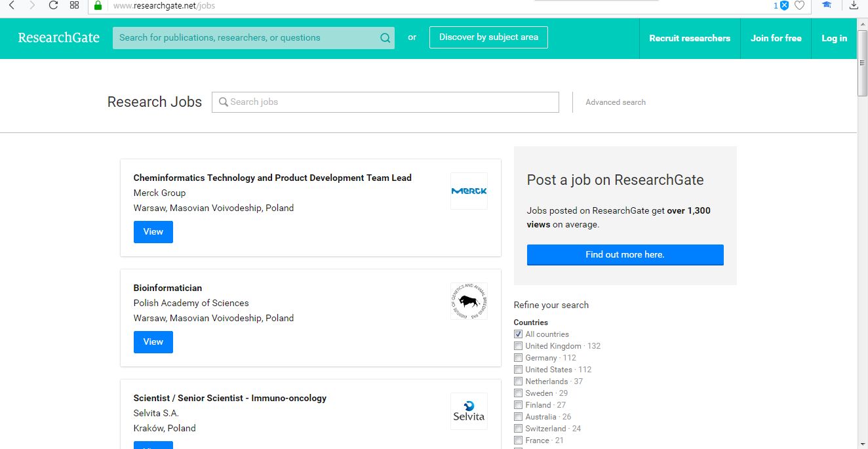Viewport: 868px width, 449px height.
Task: Click Find out more here
Action: (x=625, y=254)
